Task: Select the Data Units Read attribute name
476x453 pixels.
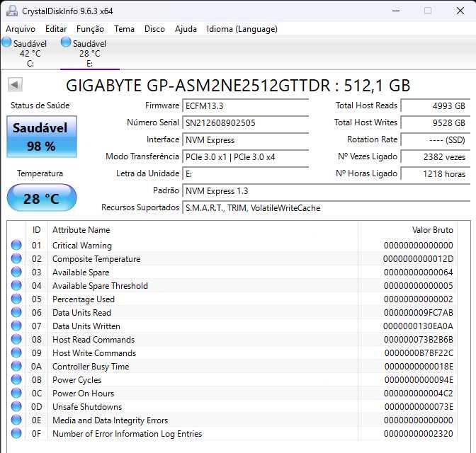Action: [81, 313]
